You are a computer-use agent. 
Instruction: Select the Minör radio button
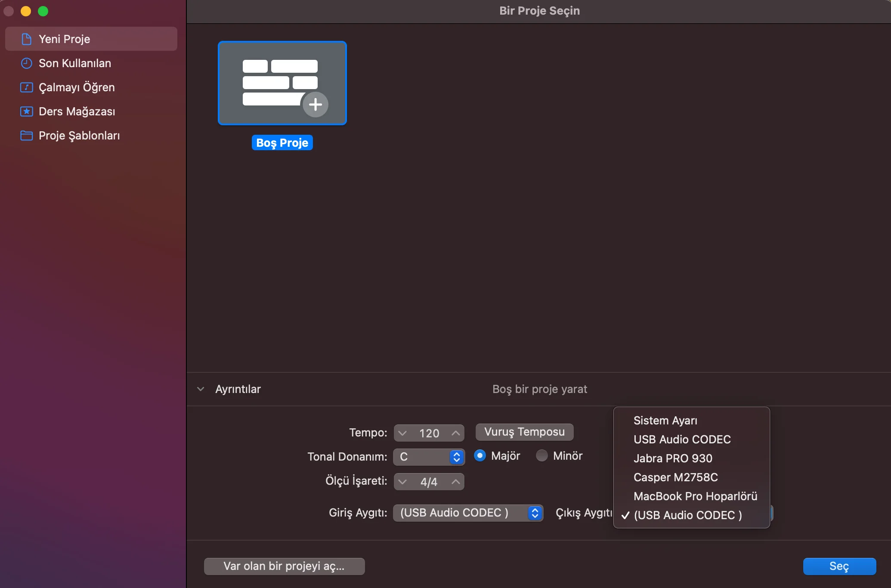tap(542, 455)
